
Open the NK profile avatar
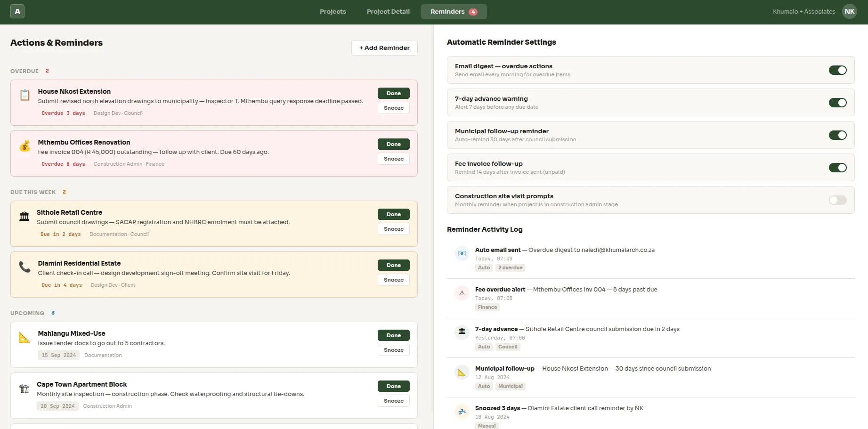(849, 11)
